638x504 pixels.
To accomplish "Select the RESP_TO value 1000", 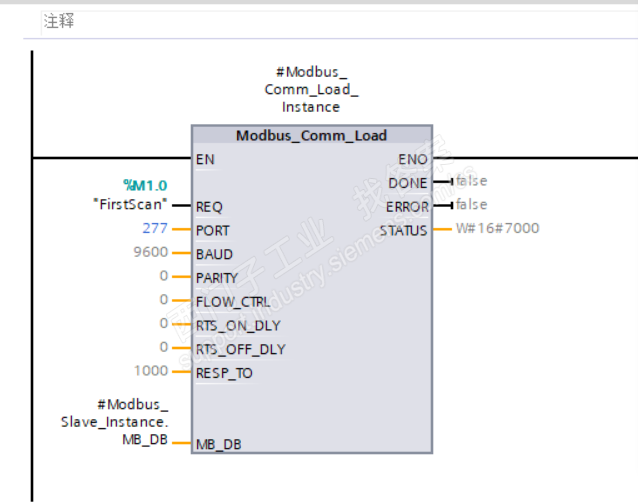I will [151, 371].
